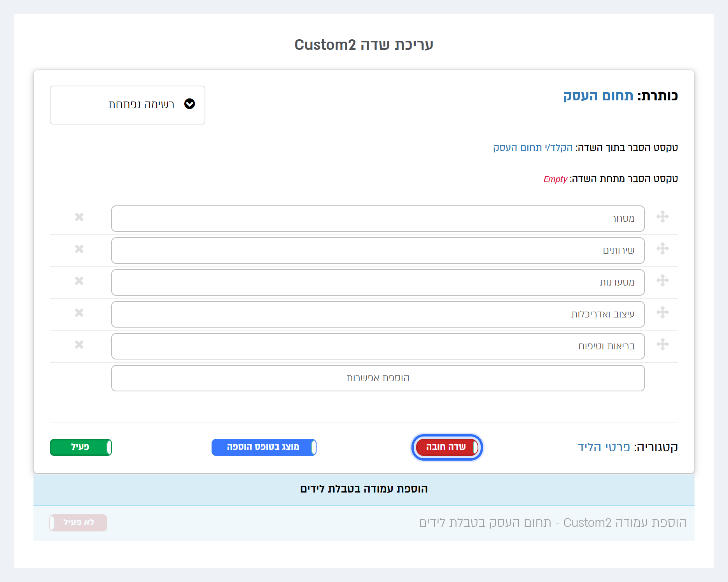The width and height of the screenshot is (728, 582).
Task: Toggle the red שדה חובה switch
Action: click(447, 447)
